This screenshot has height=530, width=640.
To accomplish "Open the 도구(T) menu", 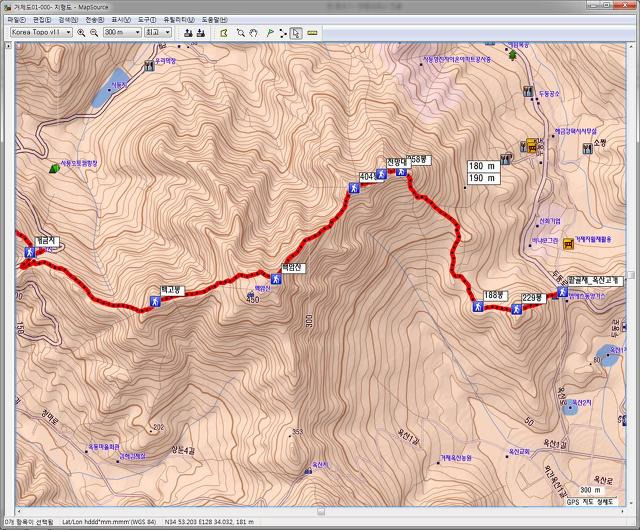I will [147, 20].
